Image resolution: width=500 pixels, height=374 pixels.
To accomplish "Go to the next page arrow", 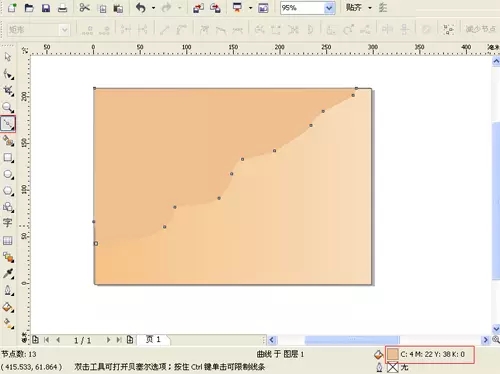I will click(x=108, y=340).
